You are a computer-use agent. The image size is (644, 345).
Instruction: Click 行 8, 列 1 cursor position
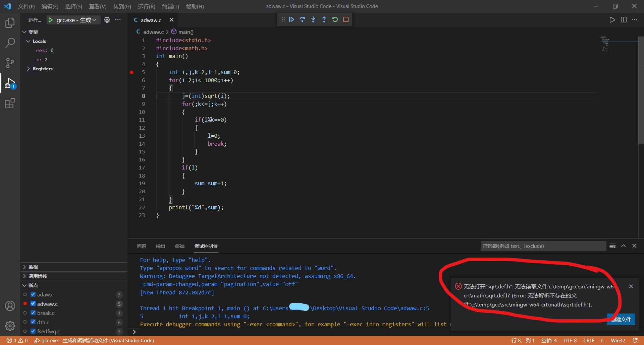tap(523, 340)
